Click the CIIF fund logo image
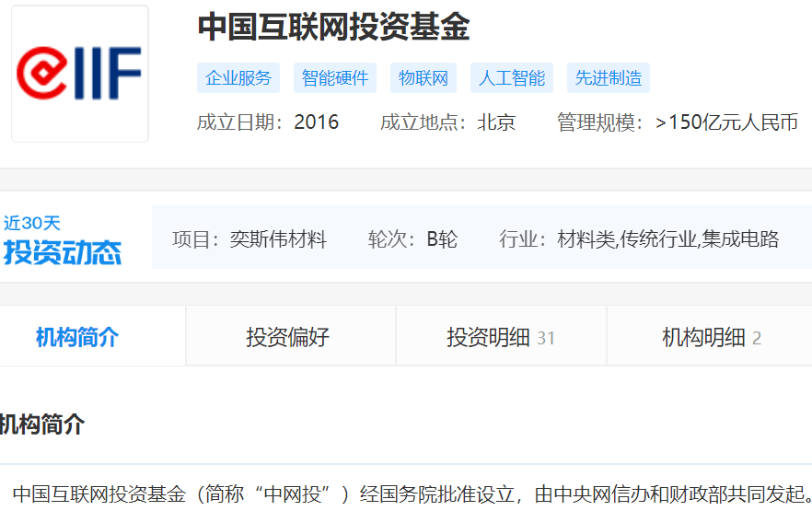 pyautogui.click(x=80, y=74)
